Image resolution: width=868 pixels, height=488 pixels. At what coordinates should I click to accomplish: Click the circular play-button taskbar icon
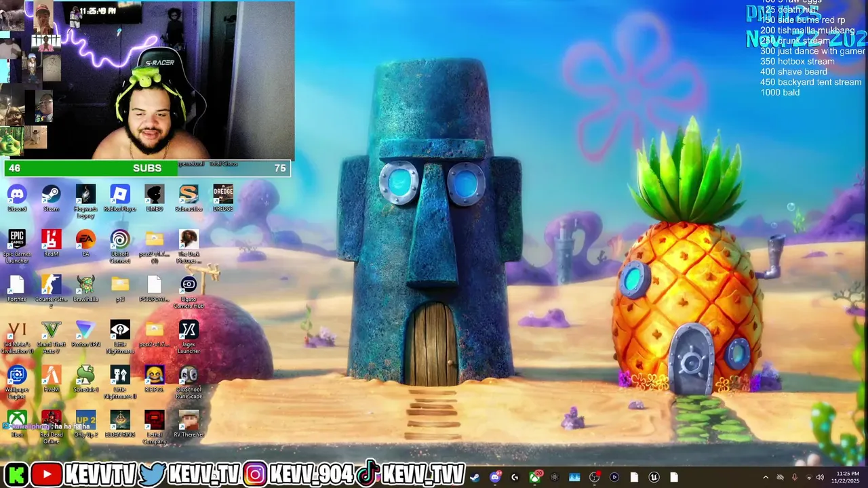pos(614,477)
